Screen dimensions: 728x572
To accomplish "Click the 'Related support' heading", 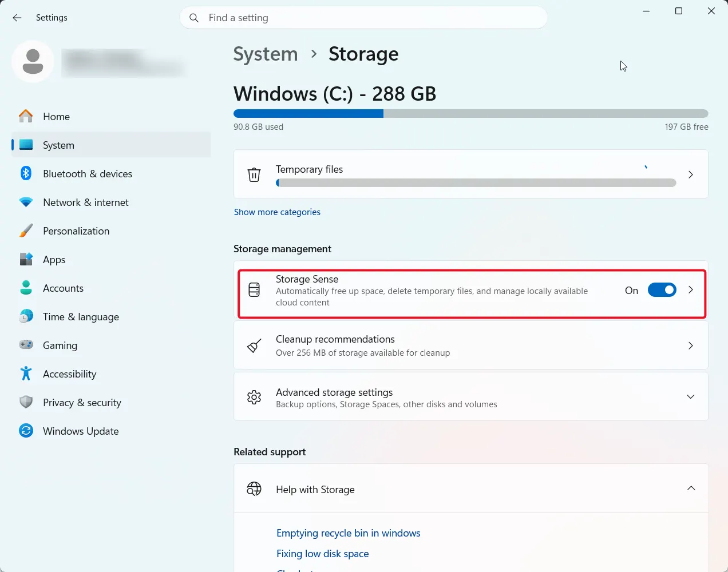I will (270, 452).
